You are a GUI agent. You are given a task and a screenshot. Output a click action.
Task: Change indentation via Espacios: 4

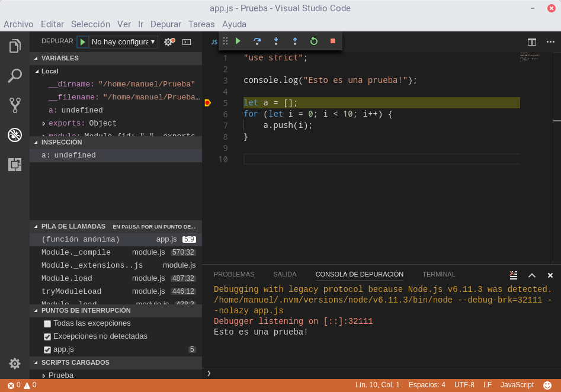click(427, 385)
